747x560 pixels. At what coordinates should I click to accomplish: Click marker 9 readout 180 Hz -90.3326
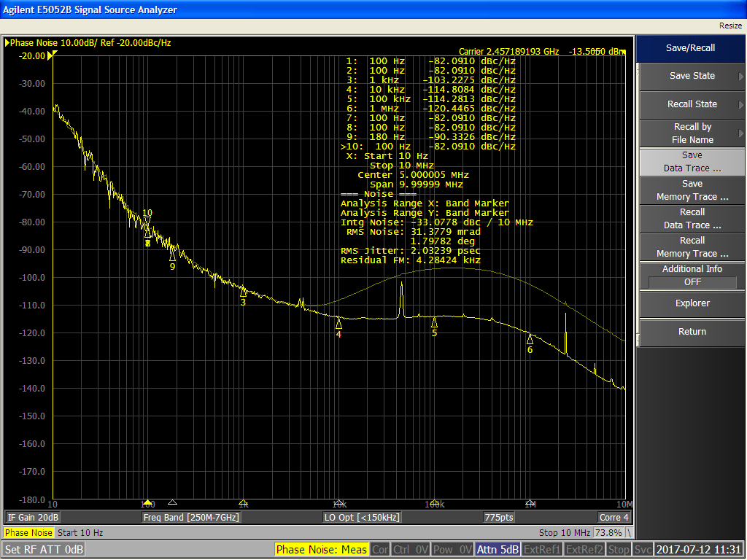(431, 137)
